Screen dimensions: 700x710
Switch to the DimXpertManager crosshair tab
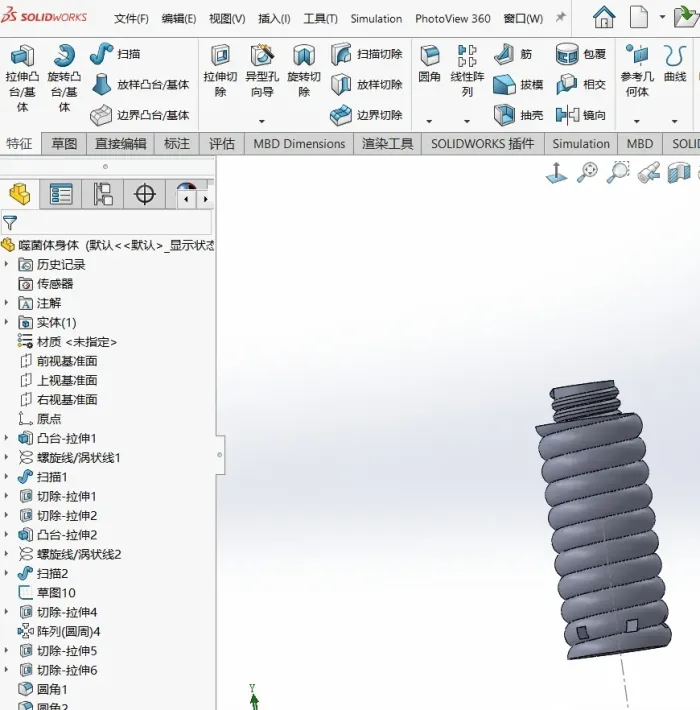pos(145,194)
